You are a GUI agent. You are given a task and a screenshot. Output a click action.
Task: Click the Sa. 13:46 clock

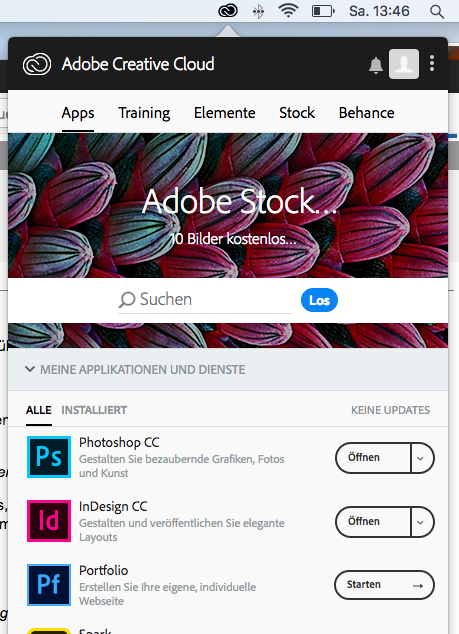point(379,11)
